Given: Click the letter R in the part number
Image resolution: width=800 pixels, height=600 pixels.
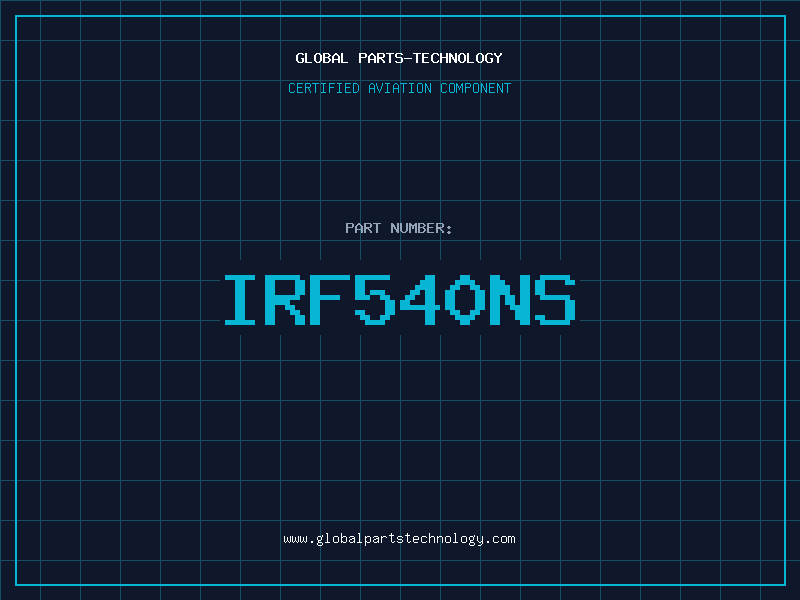Looking at the screenshot, I should (285, 299).
